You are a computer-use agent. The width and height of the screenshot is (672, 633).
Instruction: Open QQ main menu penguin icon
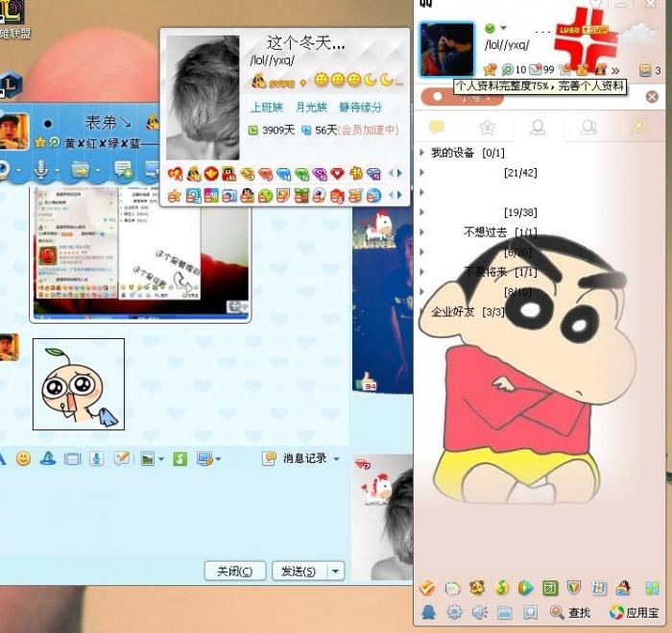pos(428,613)
